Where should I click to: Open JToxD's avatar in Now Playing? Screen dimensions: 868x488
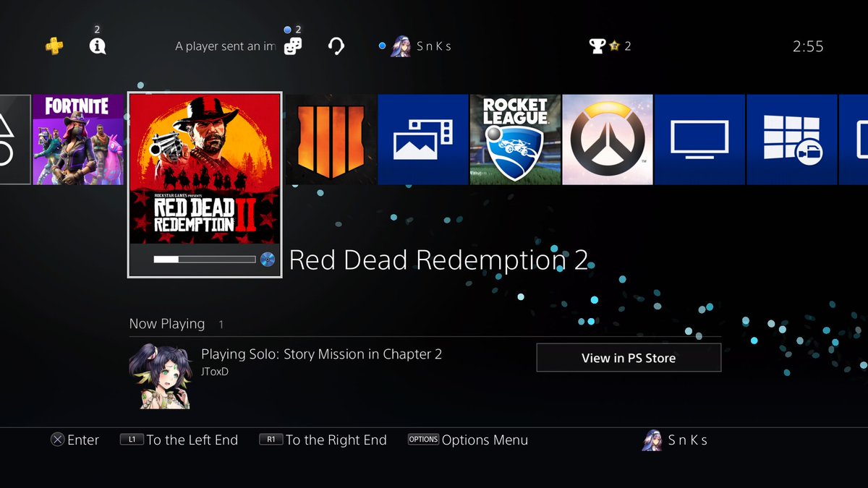[160, 376]
